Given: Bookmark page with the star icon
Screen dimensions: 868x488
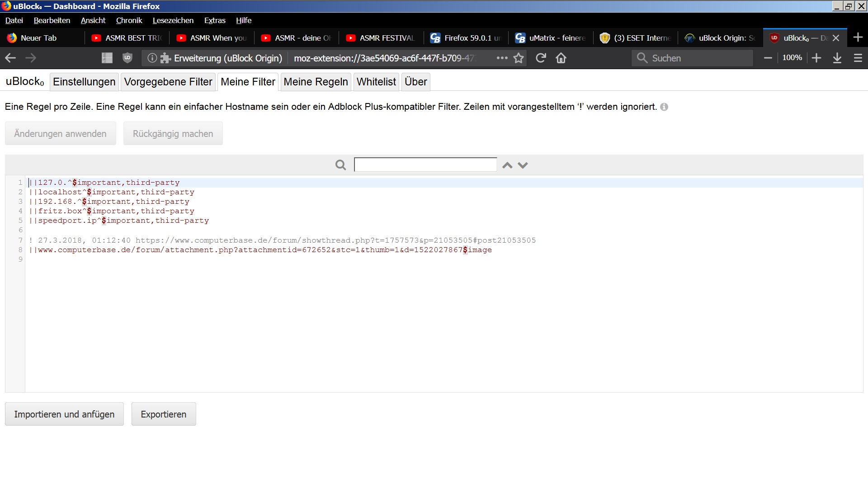Looking at the screenshot, I should (x=519, y=58).
